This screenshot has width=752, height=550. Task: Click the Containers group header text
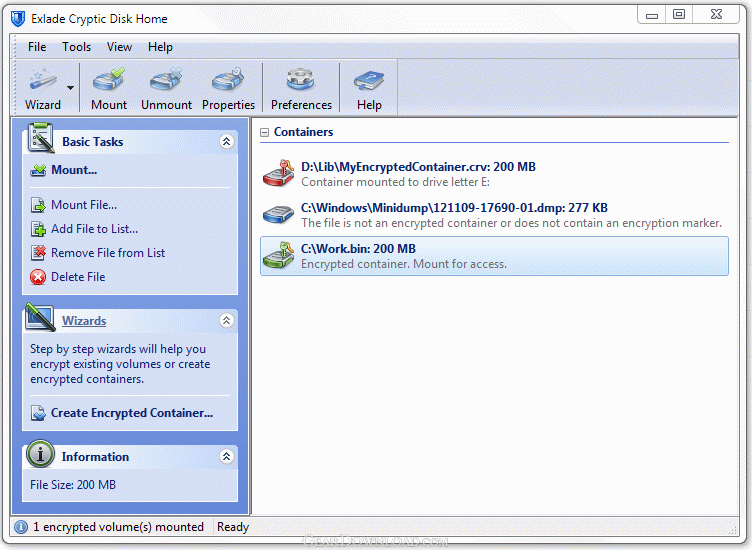[x=304, y=132]
